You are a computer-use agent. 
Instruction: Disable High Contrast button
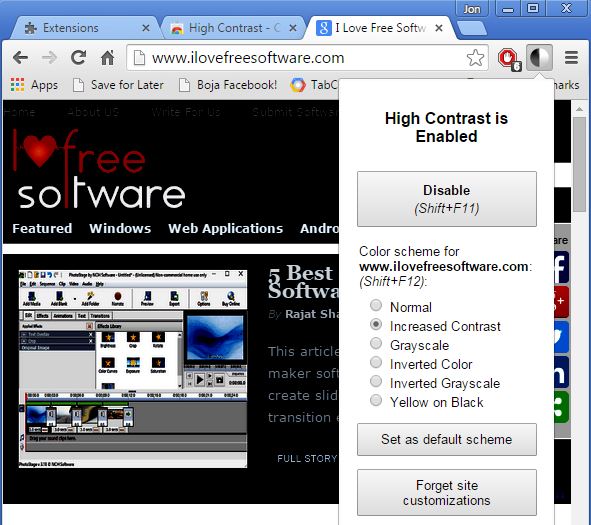click(447, 199)
